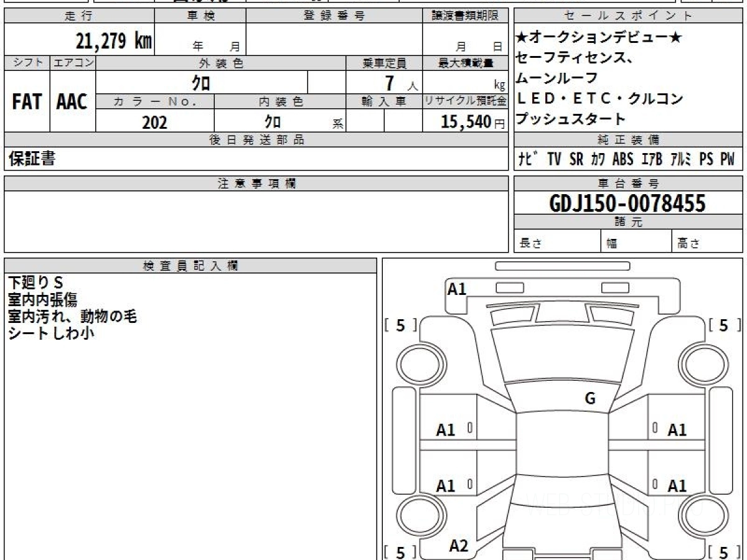This screenshot has height=560, width=747.
Task: Click the カラーNo. header cell
Action: click(156, 101)
